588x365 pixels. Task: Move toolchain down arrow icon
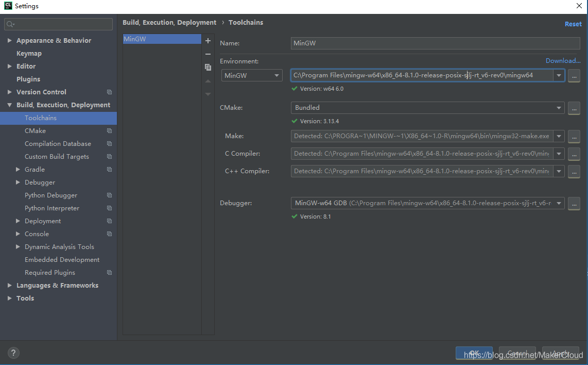[x=207, y=94]
